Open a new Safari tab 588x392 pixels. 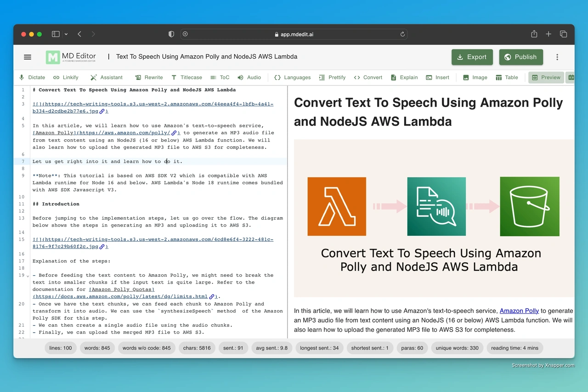tap(548, 34)
